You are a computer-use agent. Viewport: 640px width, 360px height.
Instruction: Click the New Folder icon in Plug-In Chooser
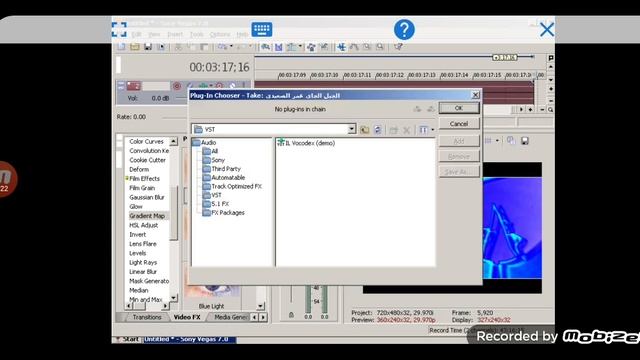tap(393, 130)
